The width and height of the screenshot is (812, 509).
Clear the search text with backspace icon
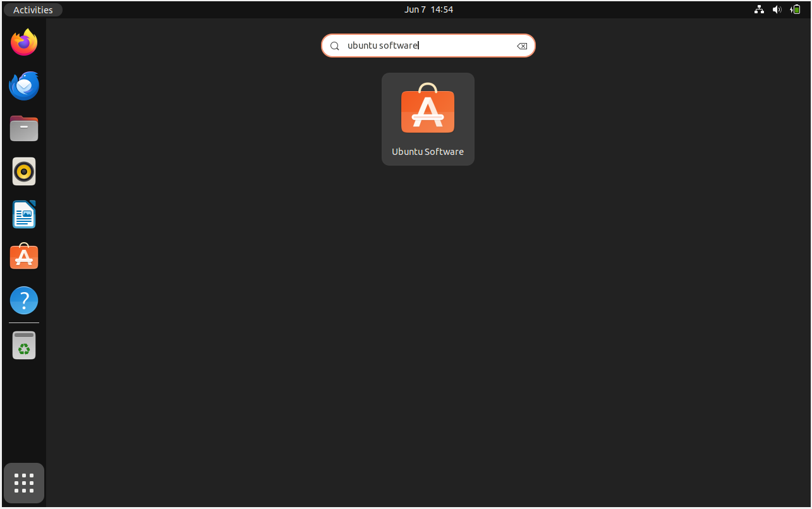click(522, 46)
